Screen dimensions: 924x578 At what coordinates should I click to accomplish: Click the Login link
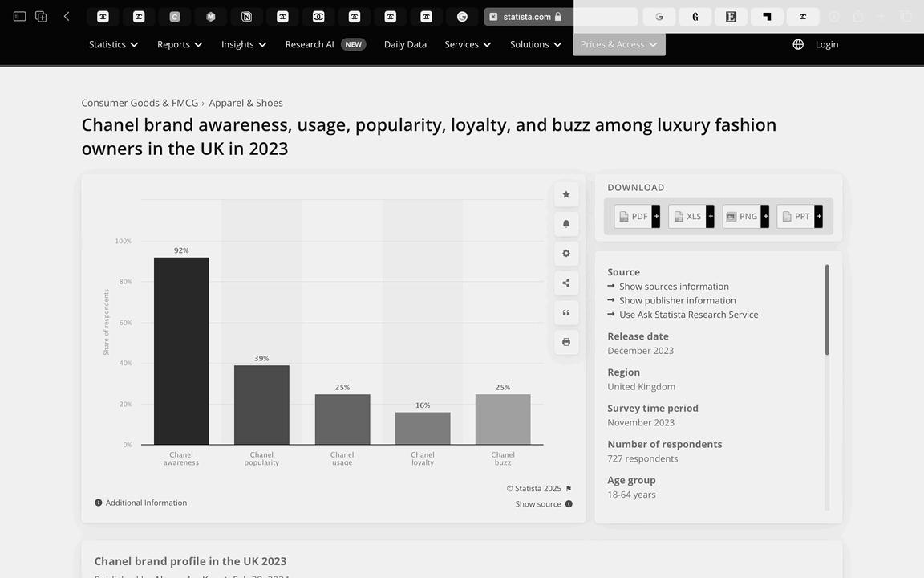pyautogui.click(x=827, y=44)
